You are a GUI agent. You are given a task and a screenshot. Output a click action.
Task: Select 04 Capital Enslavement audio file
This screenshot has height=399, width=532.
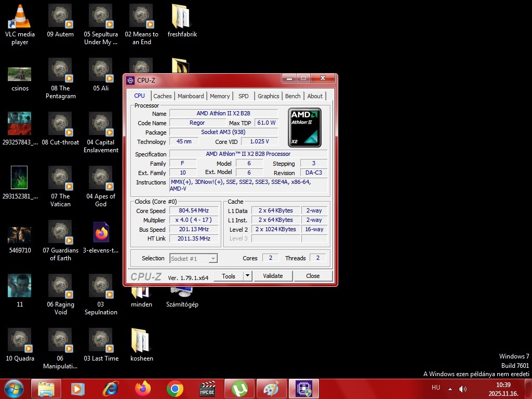101,132
